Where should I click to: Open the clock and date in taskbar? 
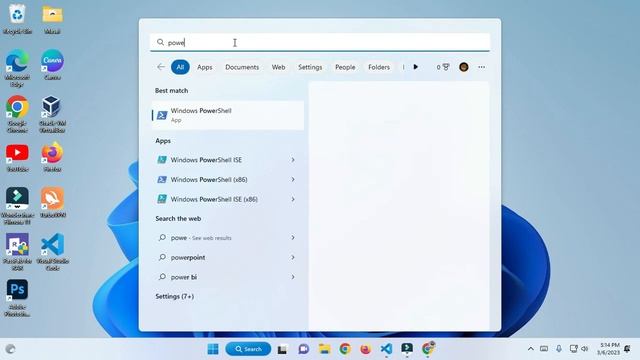click(x=609, y=349)
